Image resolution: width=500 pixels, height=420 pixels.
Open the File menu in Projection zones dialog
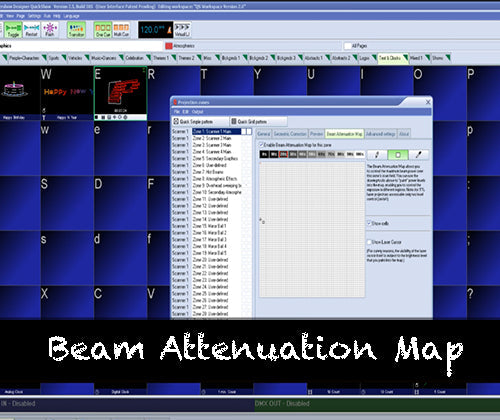coord(177,112)
